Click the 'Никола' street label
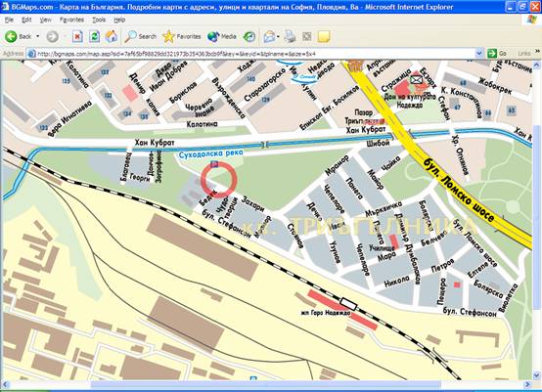Screen dimensions: 542x392 397,282
